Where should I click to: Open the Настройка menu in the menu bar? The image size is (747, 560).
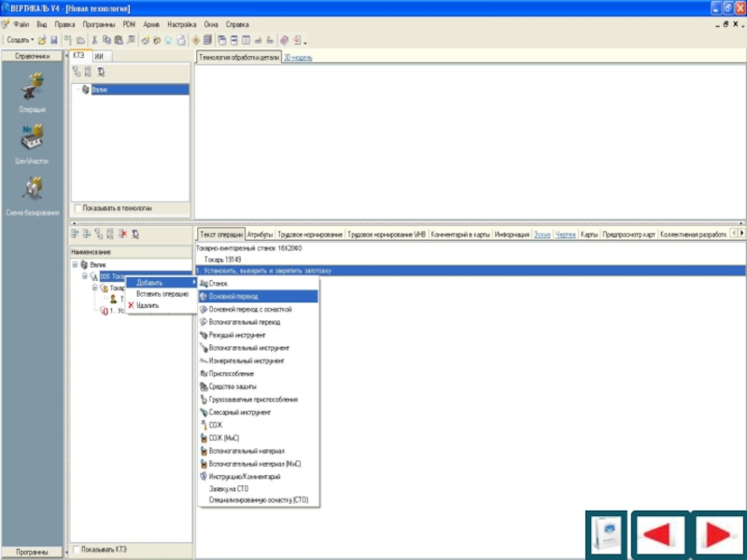pyautogui.click(x=181, y=22)
